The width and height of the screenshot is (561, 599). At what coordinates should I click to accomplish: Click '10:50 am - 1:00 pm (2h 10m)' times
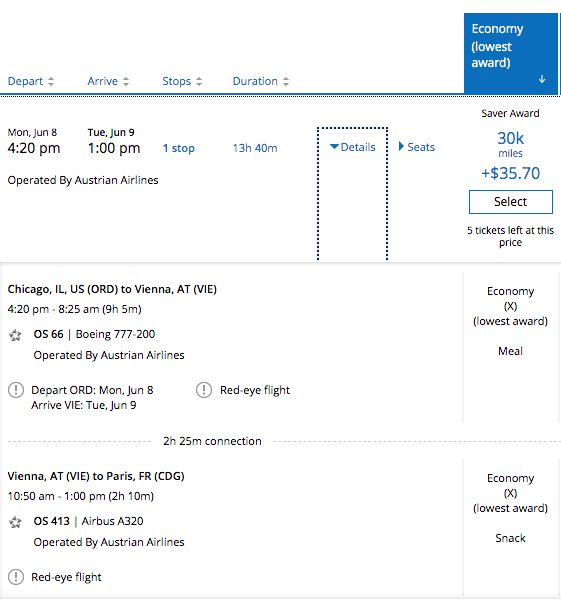81,496
